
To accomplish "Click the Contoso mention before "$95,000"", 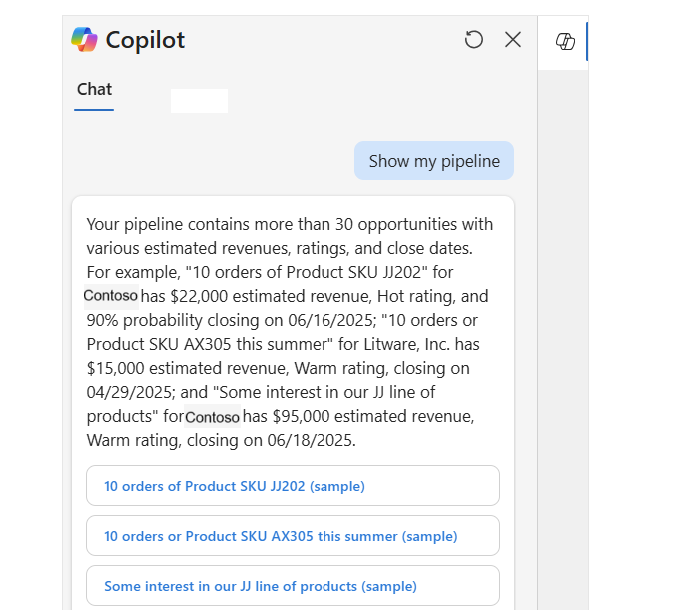I will tap(212, 416).
